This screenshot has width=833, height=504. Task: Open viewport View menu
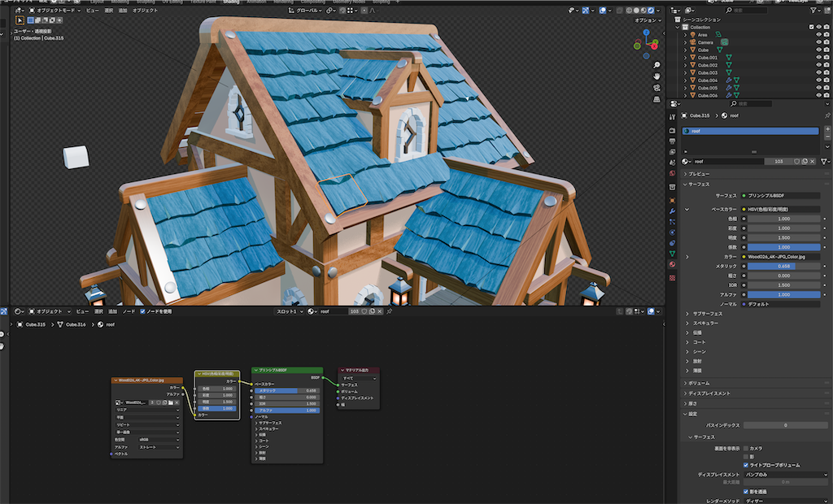click(x=93, y=10)
